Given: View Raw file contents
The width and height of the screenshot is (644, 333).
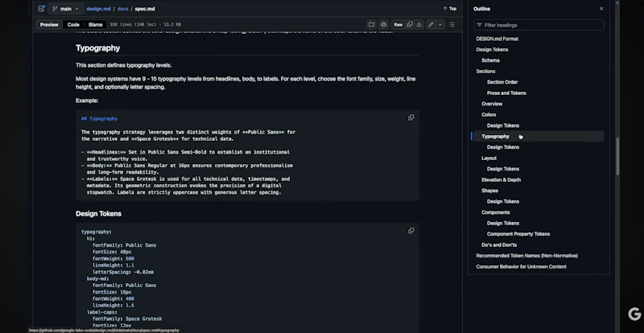Looking at the screenshot, I should (x=398, y=25).
